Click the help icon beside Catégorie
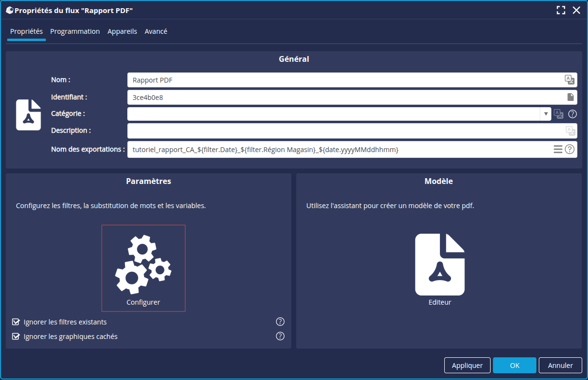 (573, 114)
